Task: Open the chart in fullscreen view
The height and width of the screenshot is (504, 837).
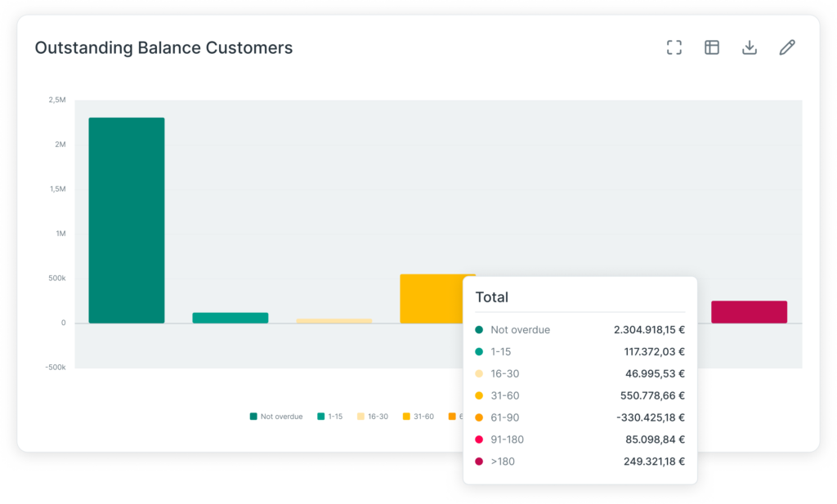Action: coord(674,47)
